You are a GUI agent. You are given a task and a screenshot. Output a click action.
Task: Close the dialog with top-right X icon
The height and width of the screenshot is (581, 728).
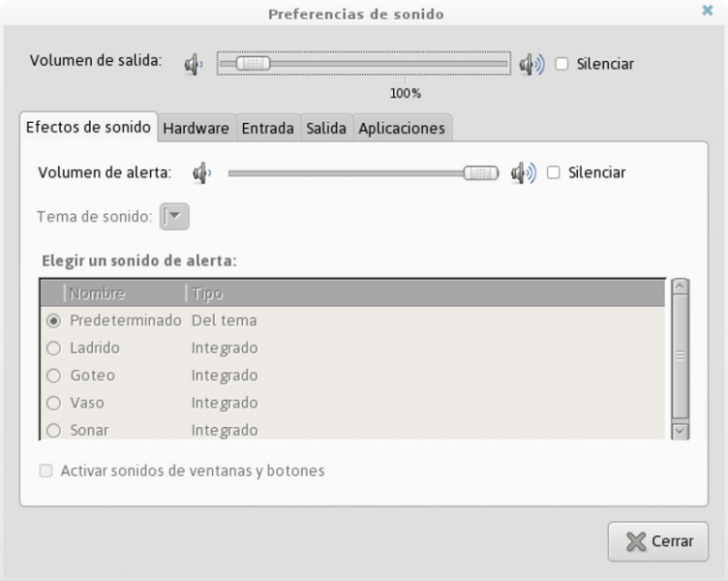[x=707, y=11]
